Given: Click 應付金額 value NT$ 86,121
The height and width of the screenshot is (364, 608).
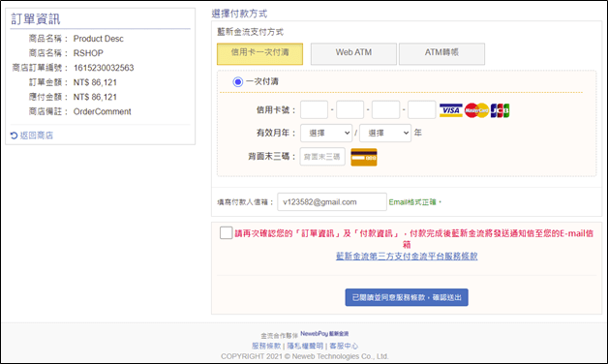Looking at the screenshot, I should 95,97.
